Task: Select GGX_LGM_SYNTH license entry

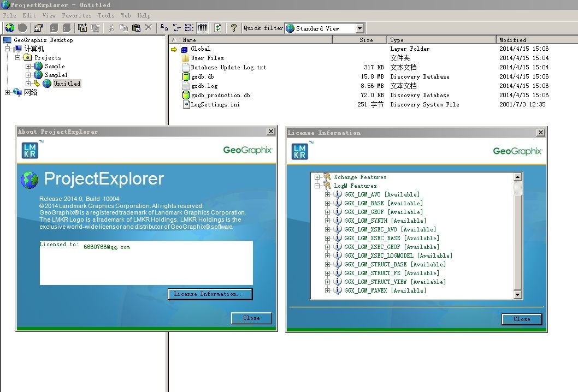Action: (385, 221)
